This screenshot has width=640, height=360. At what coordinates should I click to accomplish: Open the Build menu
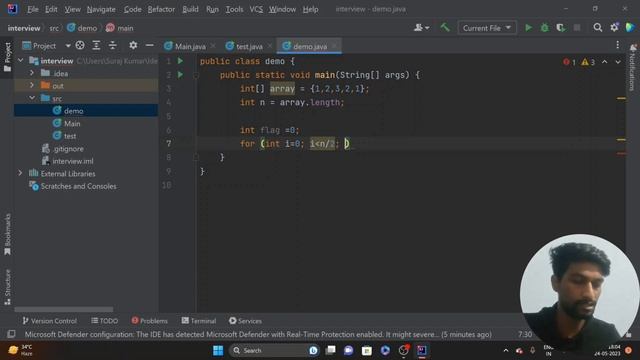(190, 9)
